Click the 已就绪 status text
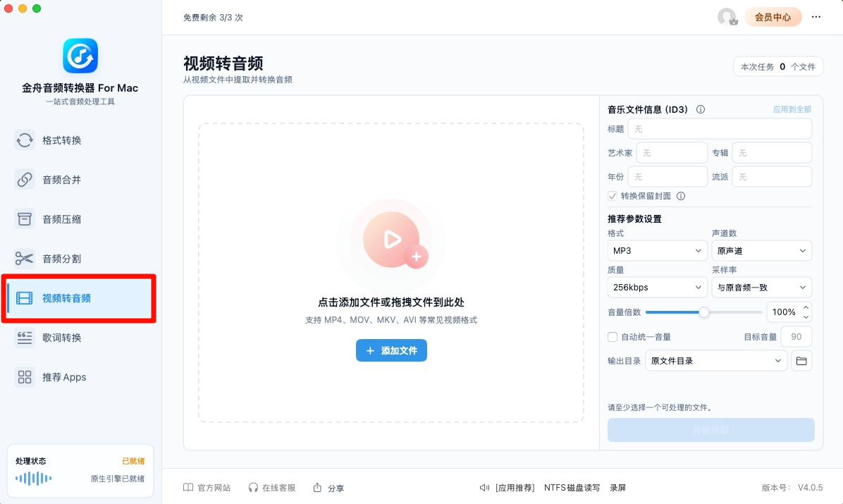Viewport: 843px width, 504px height. point(133,461)
